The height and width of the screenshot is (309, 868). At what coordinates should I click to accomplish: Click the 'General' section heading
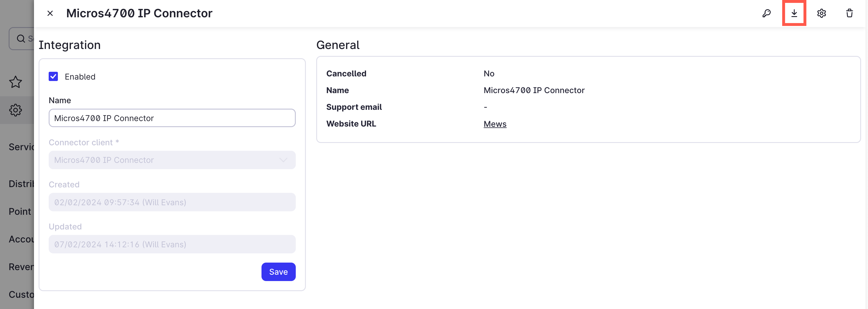point(338,45)
